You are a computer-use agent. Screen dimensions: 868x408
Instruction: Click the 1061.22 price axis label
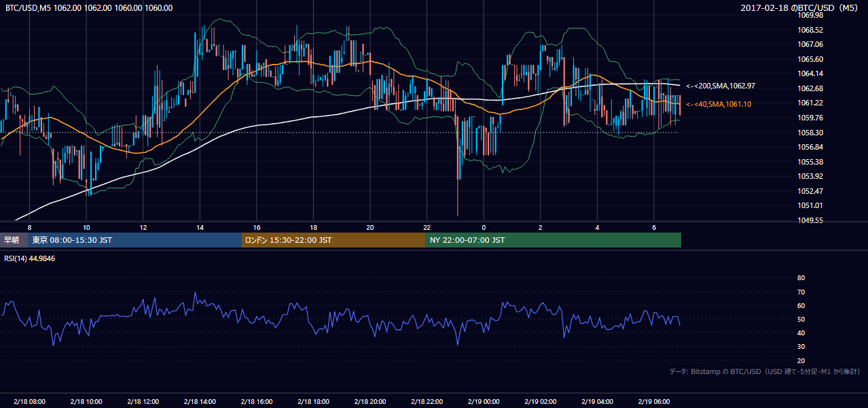point(811,103)
